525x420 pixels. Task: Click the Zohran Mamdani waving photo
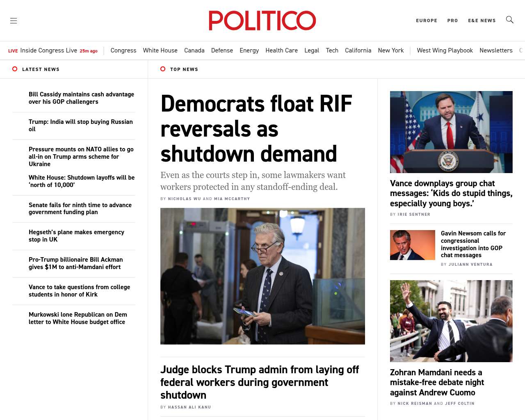coord(451,321)
